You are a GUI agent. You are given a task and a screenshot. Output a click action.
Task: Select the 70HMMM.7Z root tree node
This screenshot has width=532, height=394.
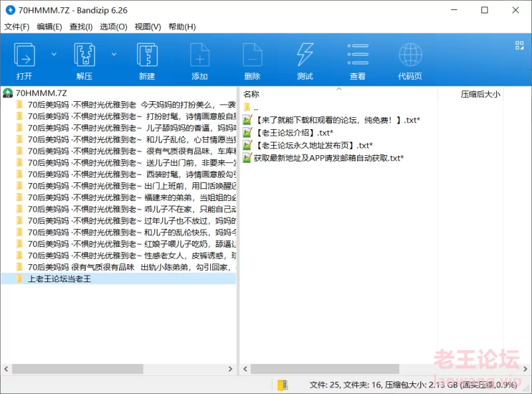click(41, 93)
